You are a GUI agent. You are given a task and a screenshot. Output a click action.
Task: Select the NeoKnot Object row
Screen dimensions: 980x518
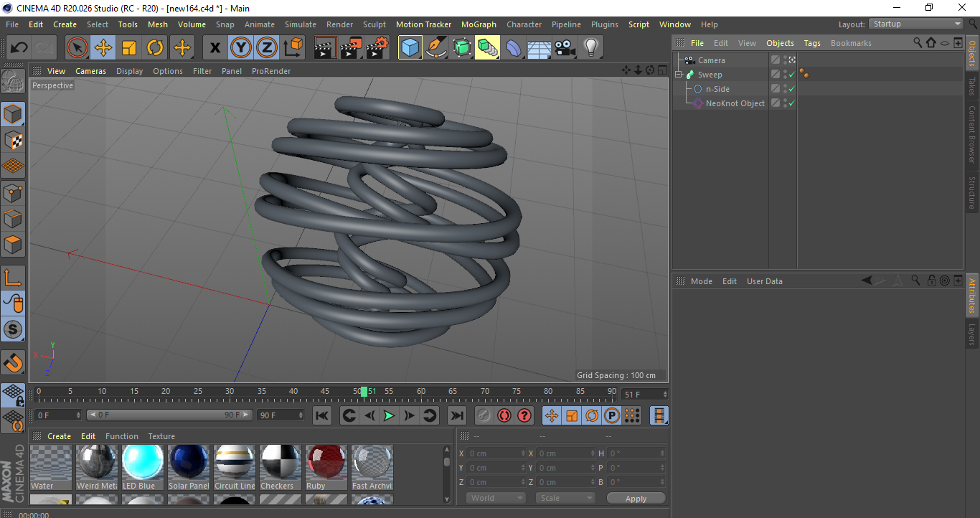[735, 103]
